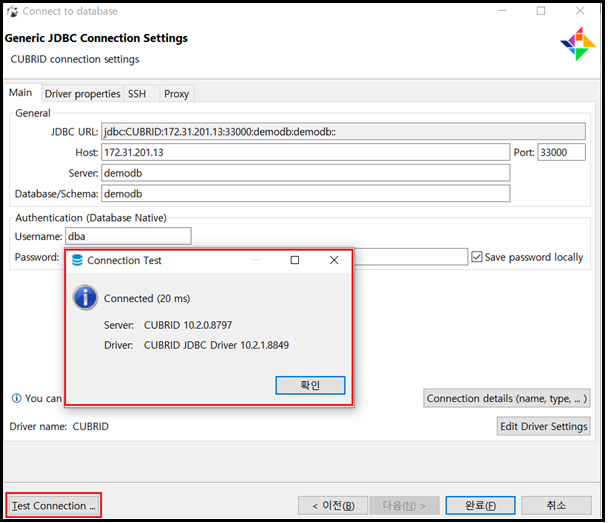The height and width of the screenshot is (523, 608).
Task: Click 'Authentication (Database Native)' group label
Action: (91, 218)
